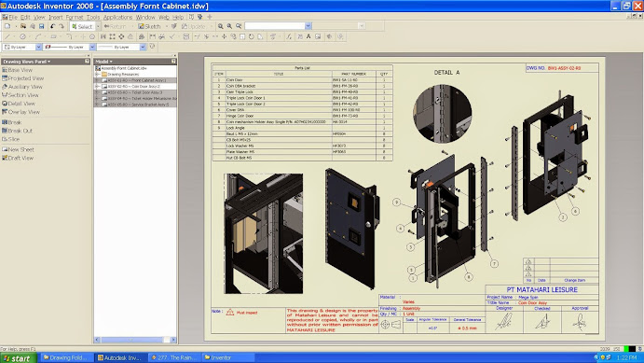
Task: Click the Save icon in toolbar
Action: (42, 26)
